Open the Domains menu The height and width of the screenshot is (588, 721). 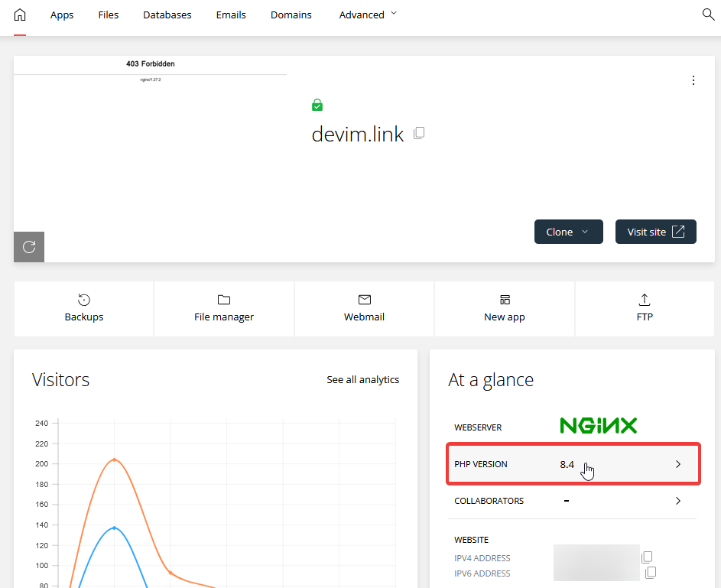pyautogui.click(x=291, y=15)
